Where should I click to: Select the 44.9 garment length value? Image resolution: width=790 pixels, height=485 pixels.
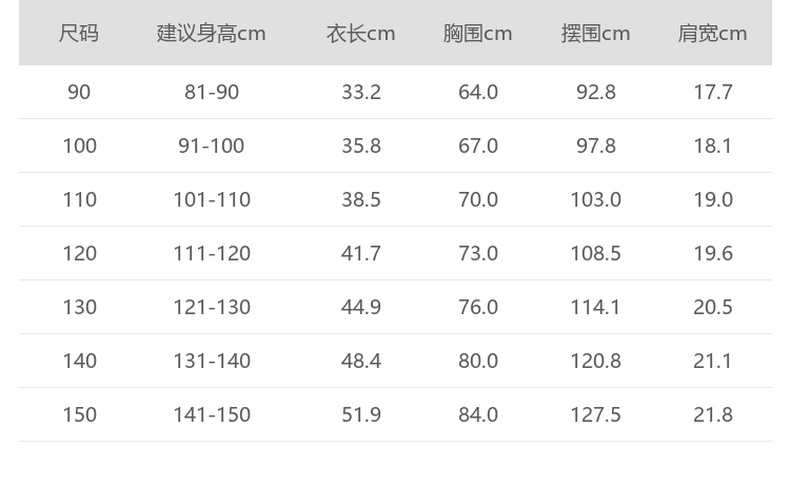tap(360, 307)
